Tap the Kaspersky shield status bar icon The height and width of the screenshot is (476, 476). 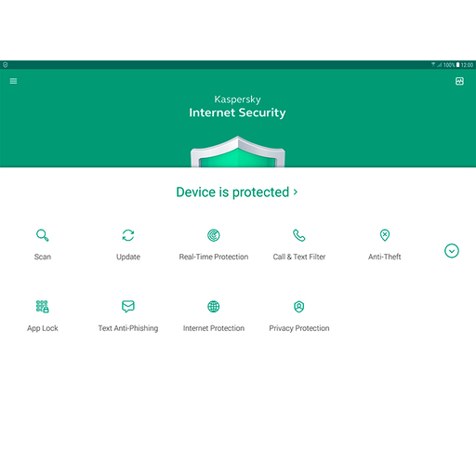point(5,65)
